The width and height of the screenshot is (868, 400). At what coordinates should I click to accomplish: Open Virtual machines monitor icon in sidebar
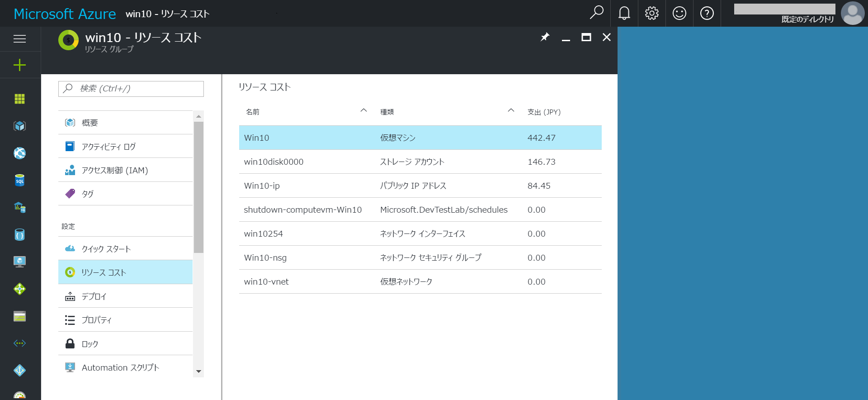(19, 262)
